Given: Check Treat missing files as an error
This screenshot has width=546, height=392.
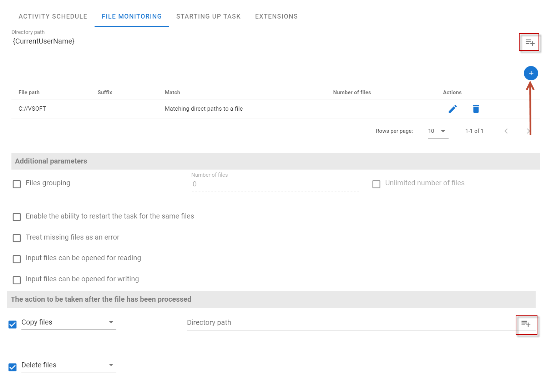Looking at the screenshot, I should pyautogui.click(x=17, y=238).
